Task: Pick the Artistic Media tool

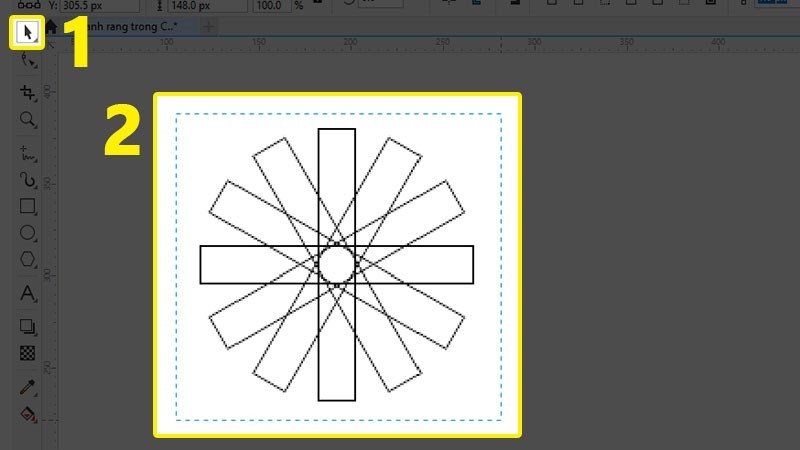Action: (27, 181)
